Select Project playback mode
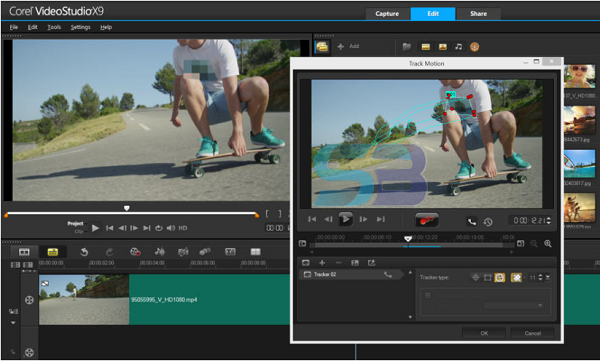 (x=75, y=224)
